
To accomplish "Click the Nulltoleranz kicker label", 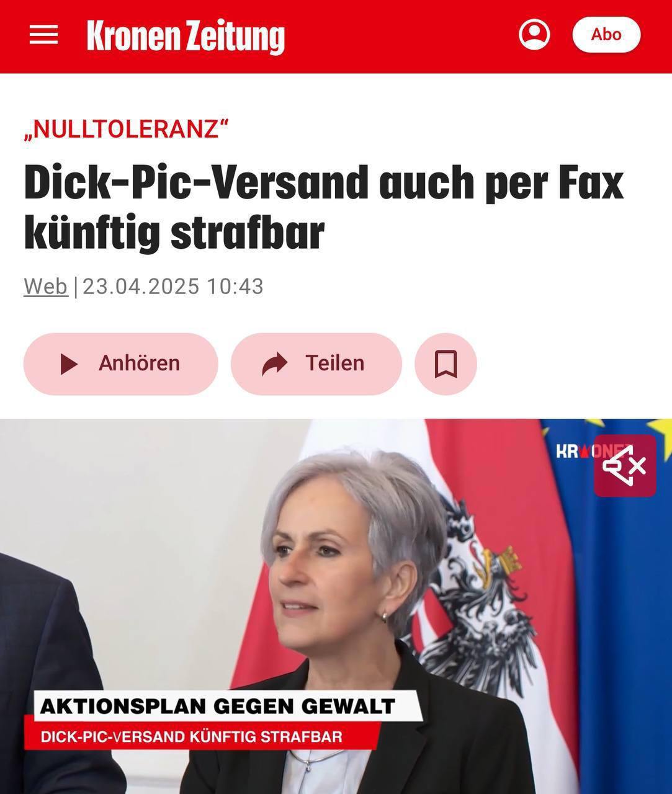I will pos(126,129).
